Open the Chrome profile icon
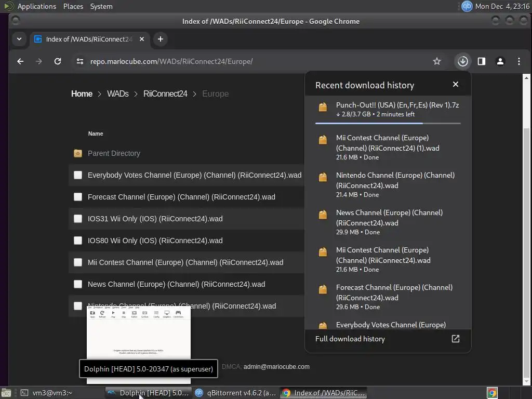This screenshot has height=399, width=532. click(x=500, y=61)
